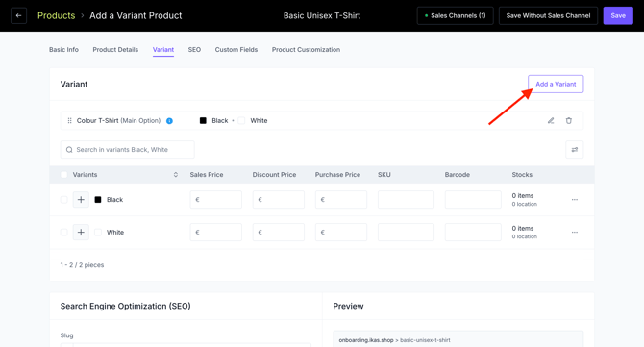This screenshot has width=644, height=347.
Task: Click the info icon beside Main Option
Action: [x=169, y=121]
